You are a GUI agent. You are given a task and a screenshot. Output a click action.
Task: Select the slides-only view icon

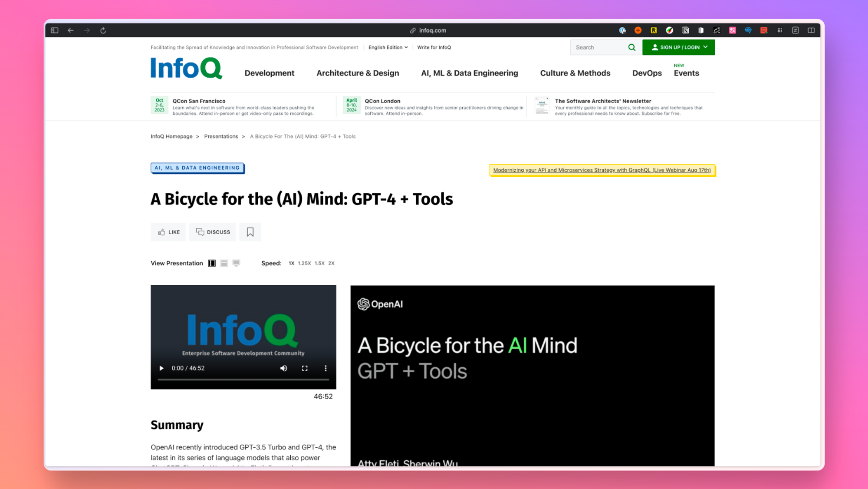pos(236,263)
